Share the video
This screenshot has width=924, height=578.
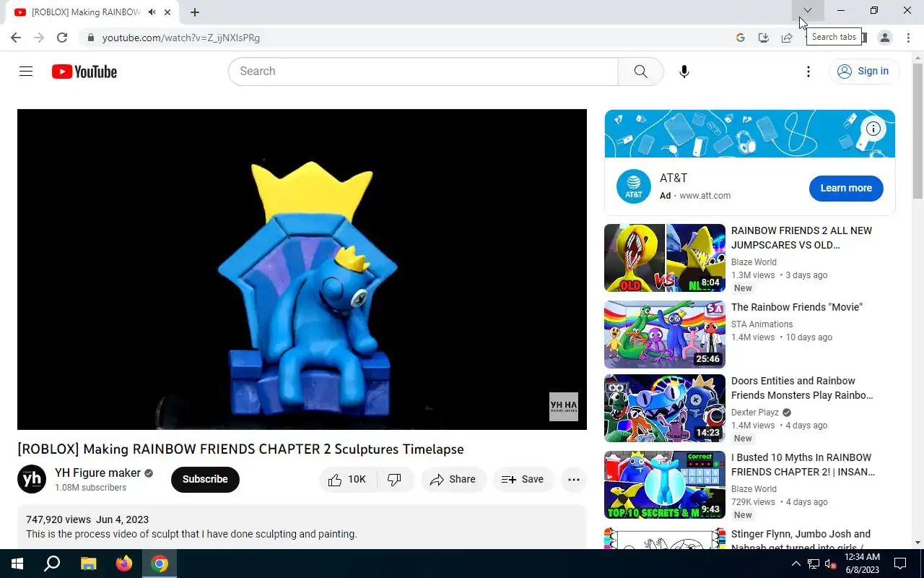tap(453, 480)
